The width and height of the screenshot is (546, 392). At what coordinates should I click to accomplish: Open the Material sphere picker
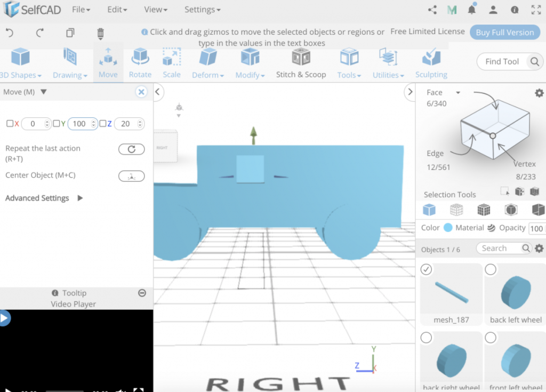tap(490, 228)
